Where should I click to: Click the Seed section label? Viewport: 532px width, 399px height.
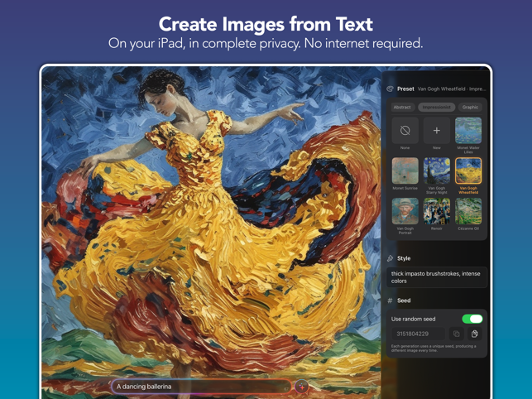click(x=404, y=300)
